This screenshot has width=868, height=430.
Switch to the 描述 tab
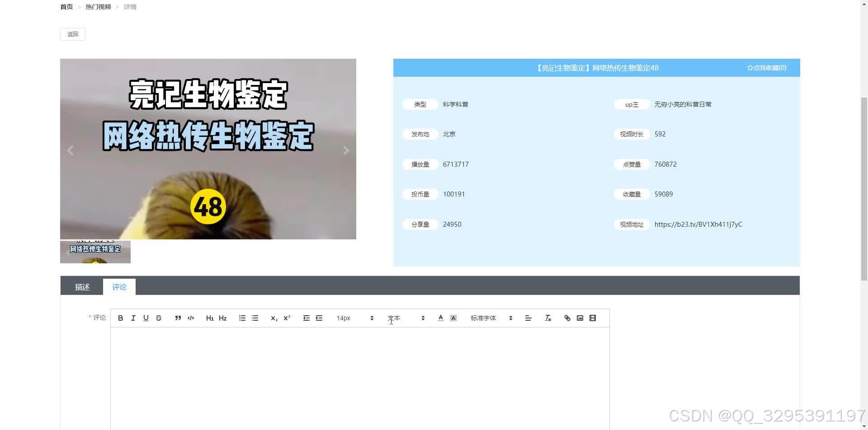(82, 287)
